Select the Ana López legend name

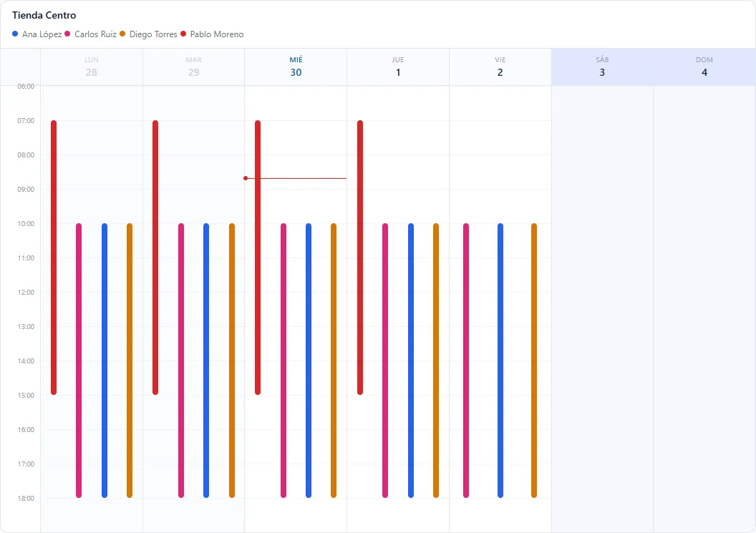[x=42, y=34]
